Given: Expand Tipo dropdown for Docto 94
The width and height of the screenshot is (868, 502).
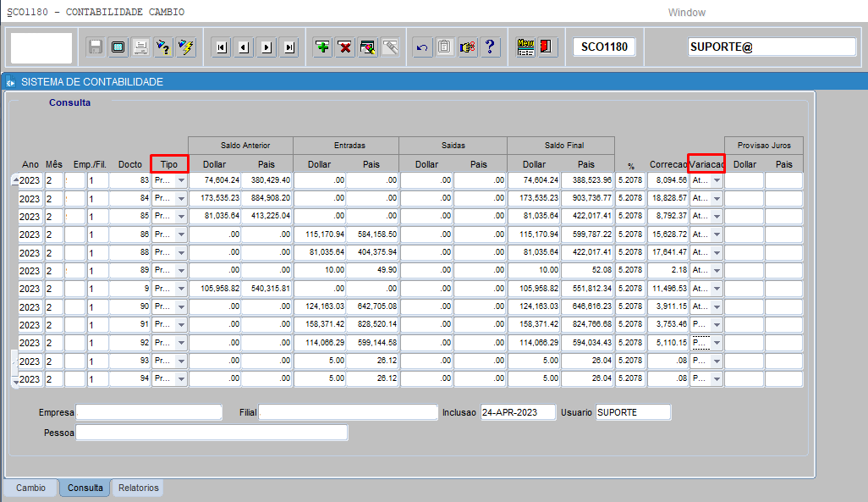Looking at the screenshot, I should [x=181, y=379].
